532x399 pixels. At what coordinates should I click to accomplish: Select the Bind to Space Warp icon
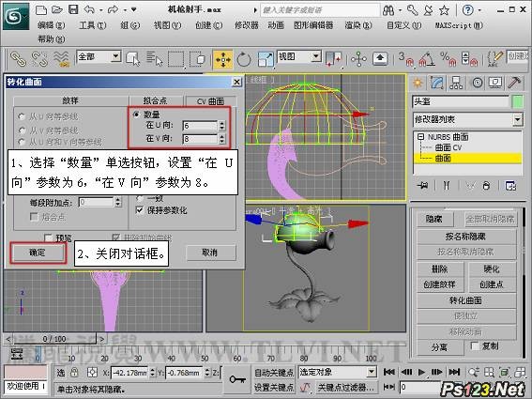pyautogui.click(x=61, y=59)
